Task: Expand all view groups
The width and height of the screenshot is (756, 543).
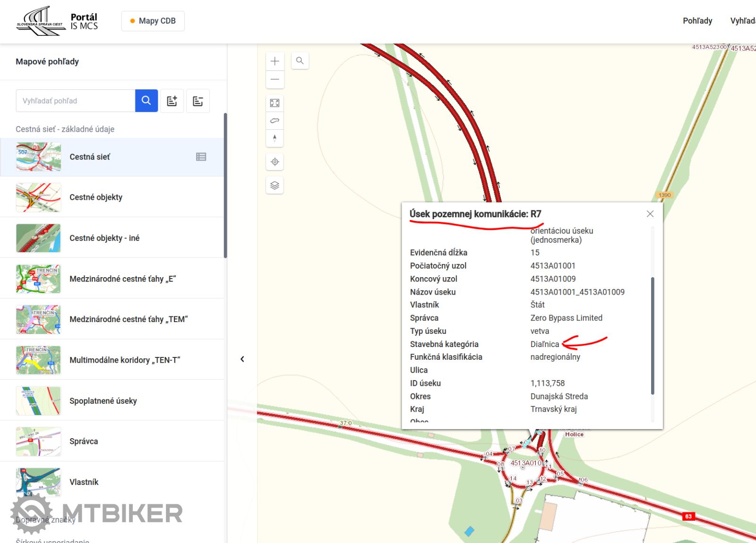Action: coord(172,101)
